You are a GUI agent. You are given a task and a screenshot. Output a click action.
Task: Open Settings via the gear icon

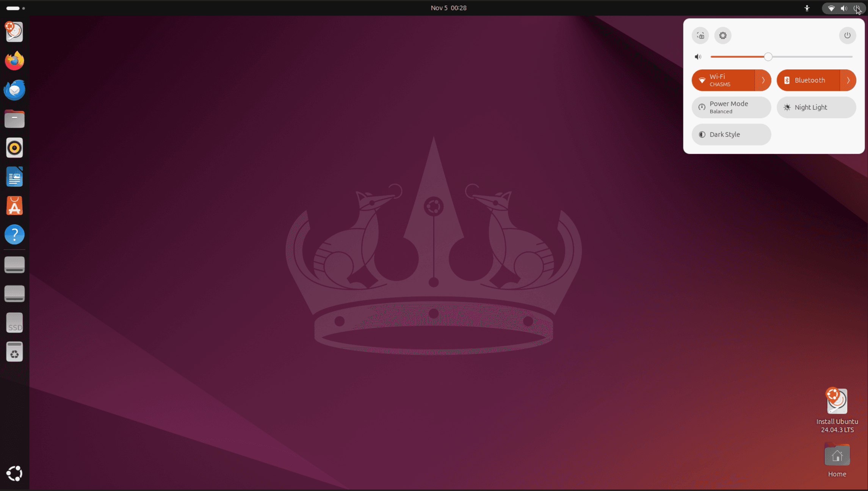click(x=723, y=36)
